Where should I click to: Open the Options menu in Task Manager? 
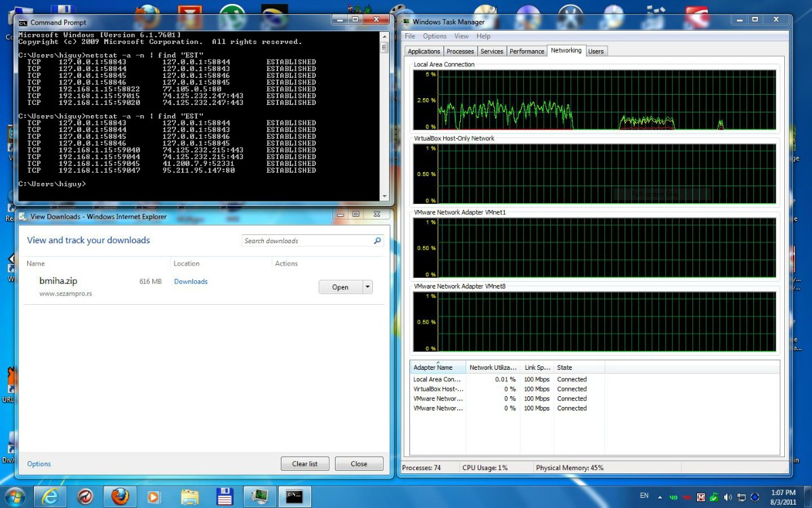coord(434,36)
